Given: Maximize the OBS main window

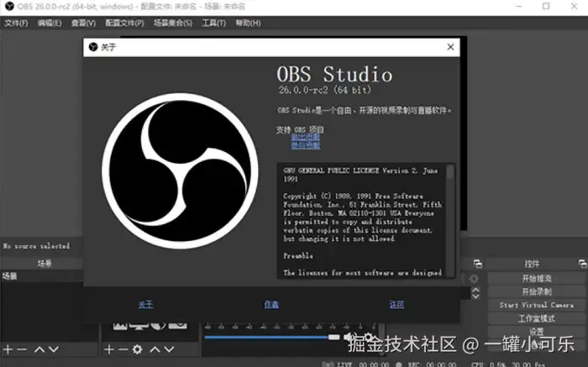Looking at the screenshot, I should (x=546, y=7).
